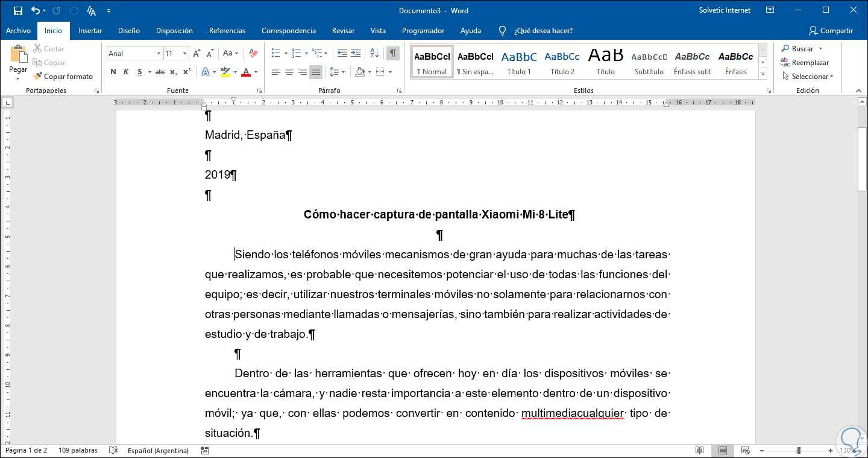Center the paragraph text

click(289, 72)
